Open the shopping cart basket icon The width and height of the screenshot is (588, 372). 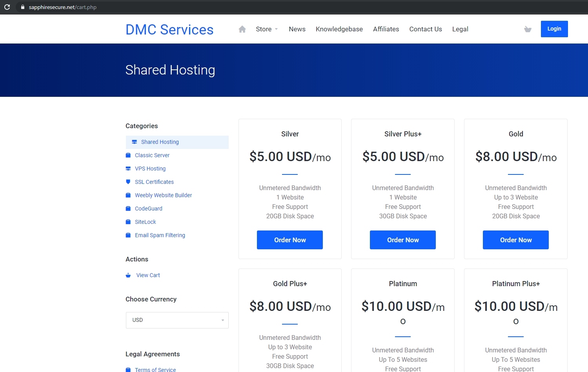528,29
